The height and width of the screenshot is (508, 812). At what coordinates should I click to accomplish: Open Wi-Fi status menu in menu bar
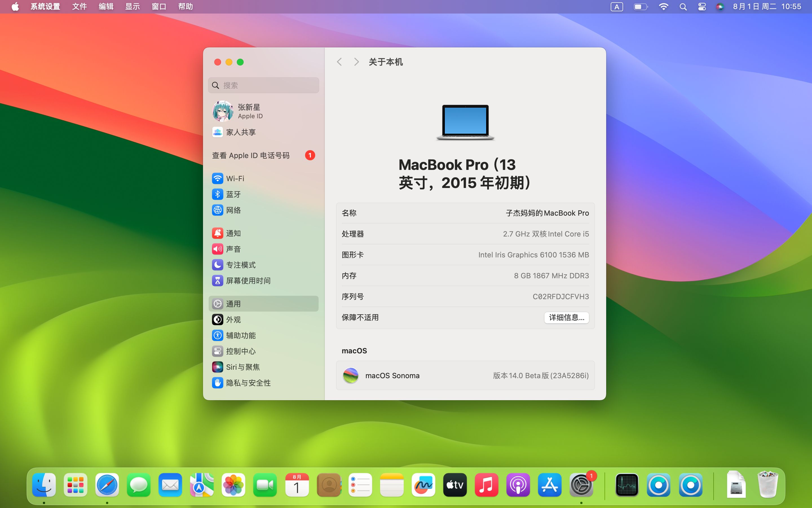tap(663, 7)
